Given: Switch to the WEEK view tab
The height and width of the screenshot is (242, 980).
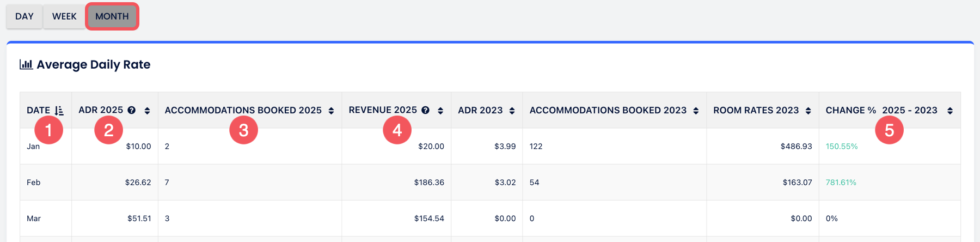Looking at the screenshot, I should coord(64,16).
